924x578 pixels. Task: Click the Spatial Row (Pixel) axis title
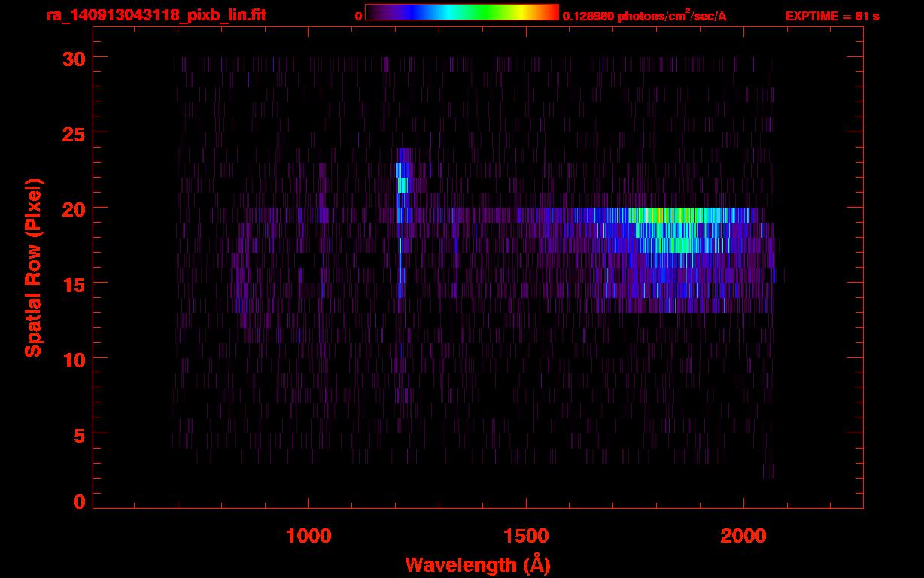(33, 267)
